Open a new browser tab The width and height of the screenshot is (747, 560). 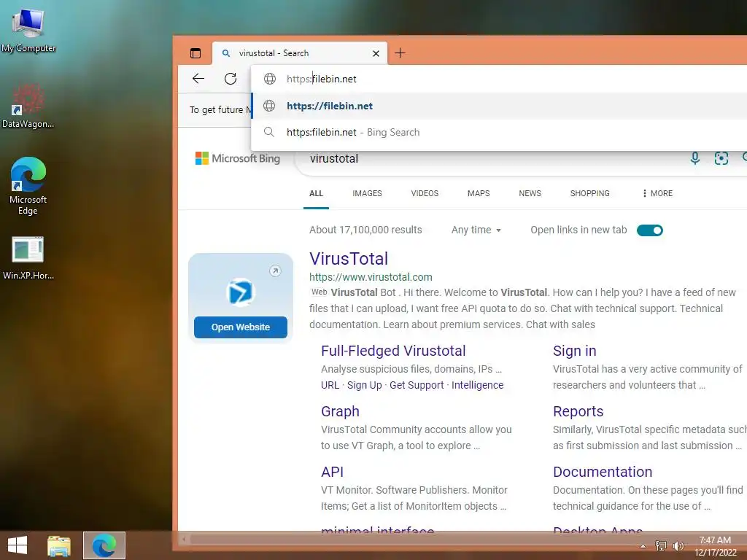tap(400, 52)
